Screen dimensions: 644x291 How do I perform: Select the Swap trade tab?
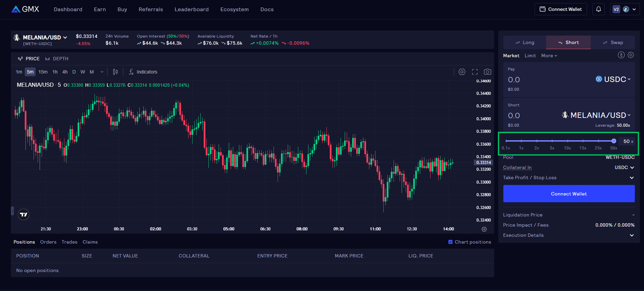point(613,42)
